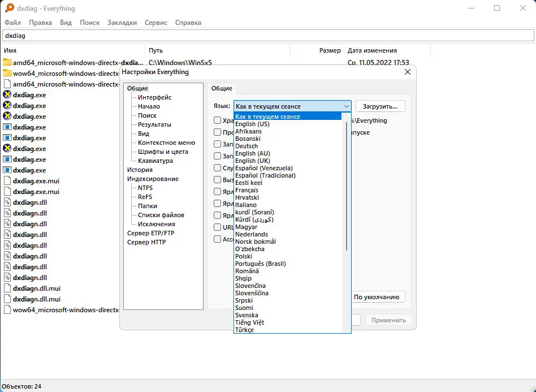Open NTFS settings page
Image resolution: width=536 pixels, height=392 pixels.
(145, 188)
